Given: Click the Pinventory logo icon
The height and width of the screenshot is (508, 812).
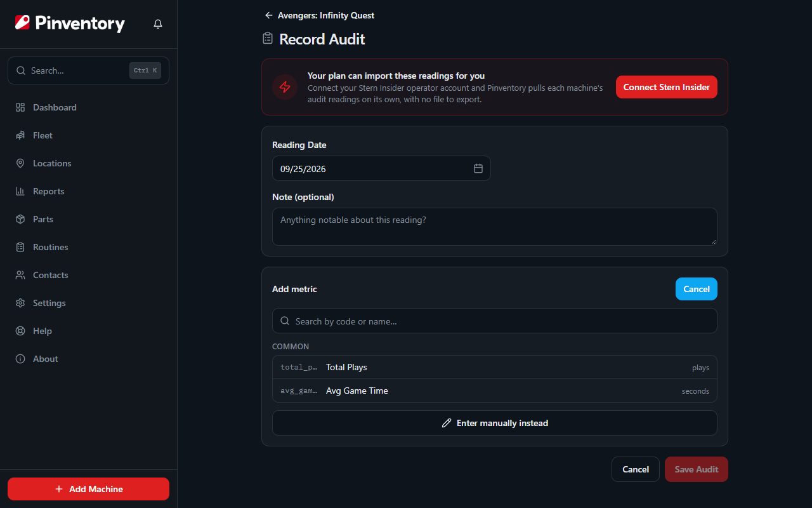Looking at the screenshot, I should [x=22, y=23].
